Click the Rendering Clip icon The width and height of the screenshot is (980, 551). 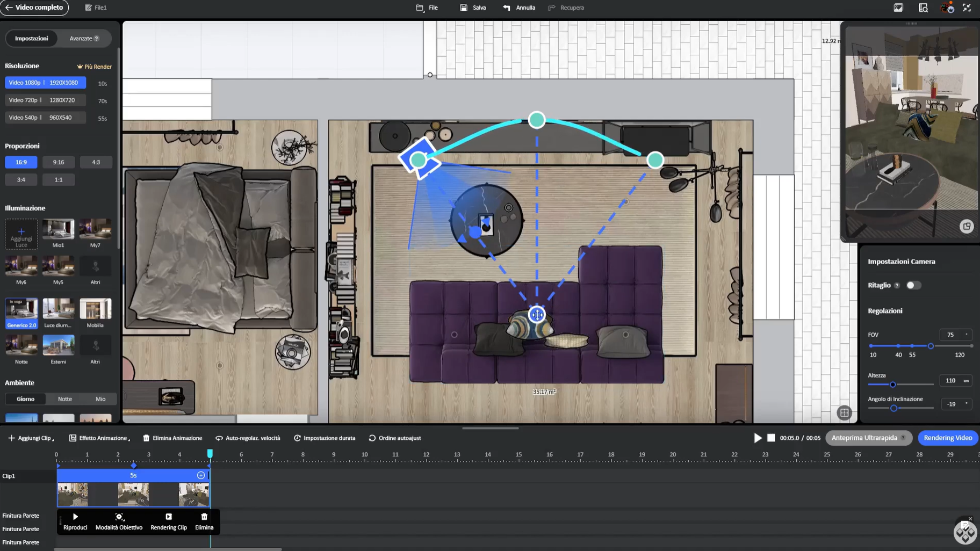(169, 517)
